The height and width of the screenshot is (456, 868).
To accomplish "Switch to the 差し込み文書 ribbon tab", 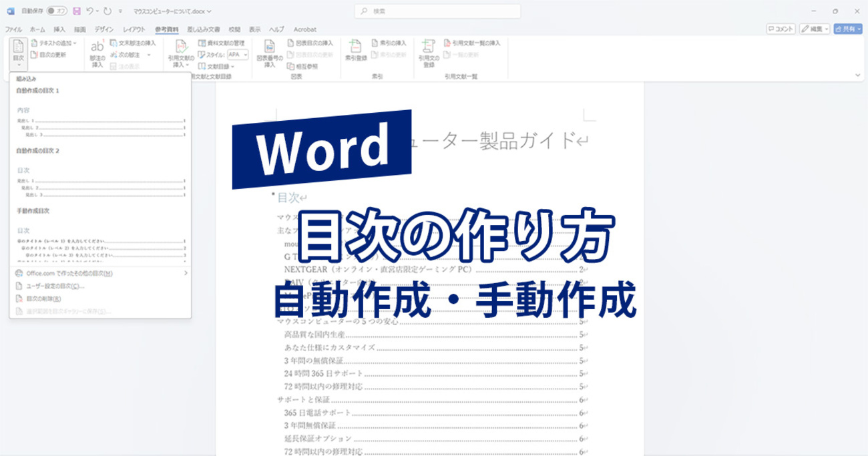I will [204, 29].
